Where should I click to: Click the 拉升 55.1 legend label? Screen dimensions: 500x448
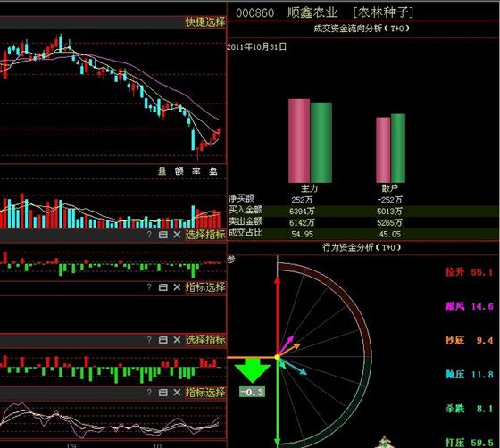(469, 272)
